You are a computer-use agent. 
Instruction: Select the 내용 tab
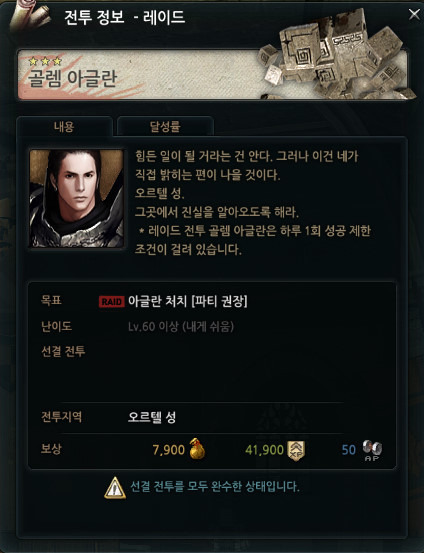point(64,126)
